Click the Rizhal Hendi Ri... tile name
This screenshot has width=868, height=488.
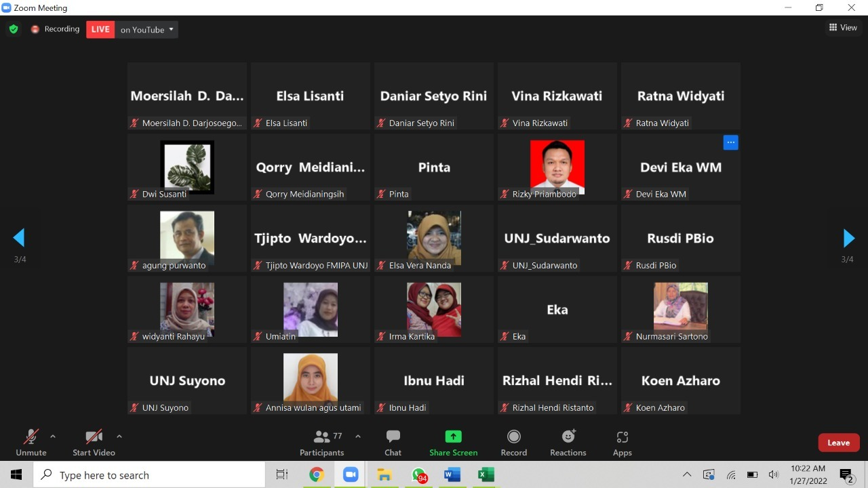[557, 380]
